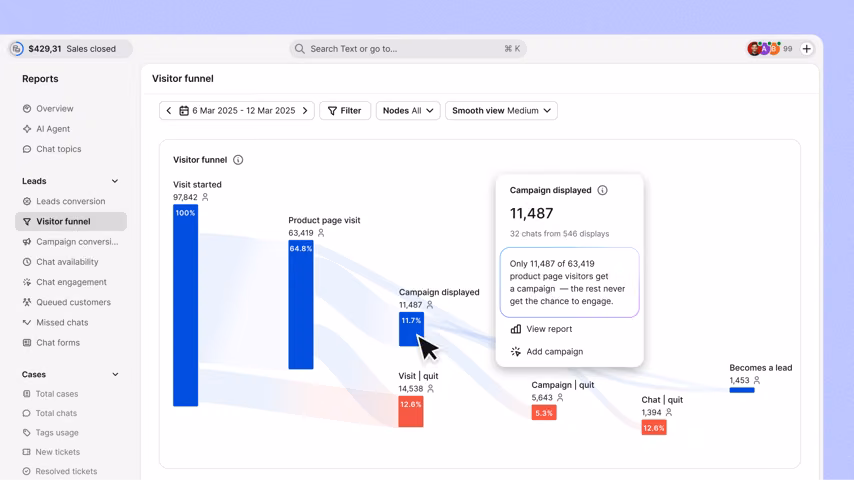Click the Campaign displayed 11.7% bar
Screen dimensions: 854x480
click(x=411, y=329)
